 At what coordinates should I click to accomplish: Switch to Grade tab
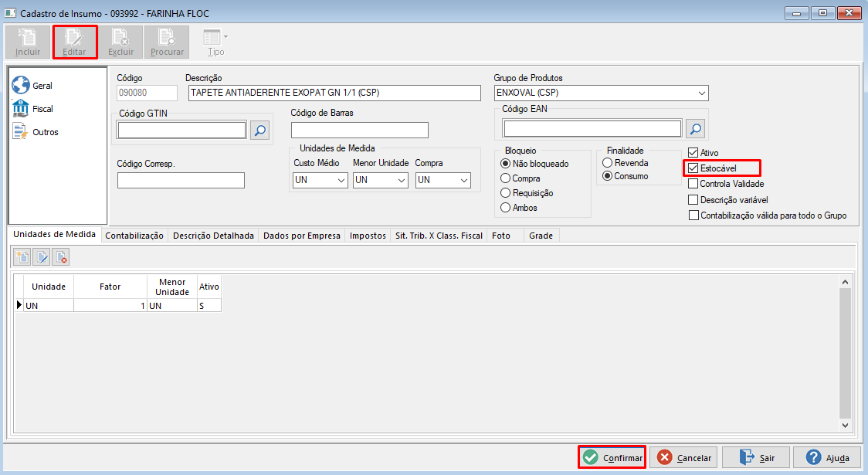click(x=541, y=236)
